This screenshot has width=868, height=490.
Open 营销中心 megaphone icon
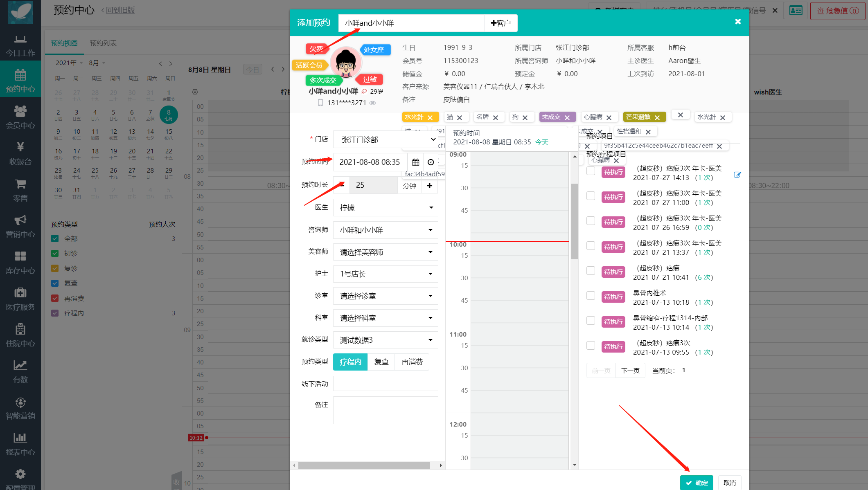(20, 220)
